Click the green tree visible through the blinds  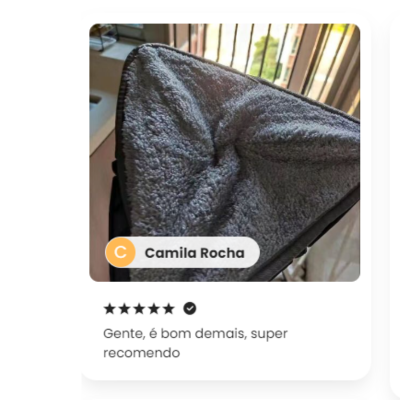pos(267,55)
